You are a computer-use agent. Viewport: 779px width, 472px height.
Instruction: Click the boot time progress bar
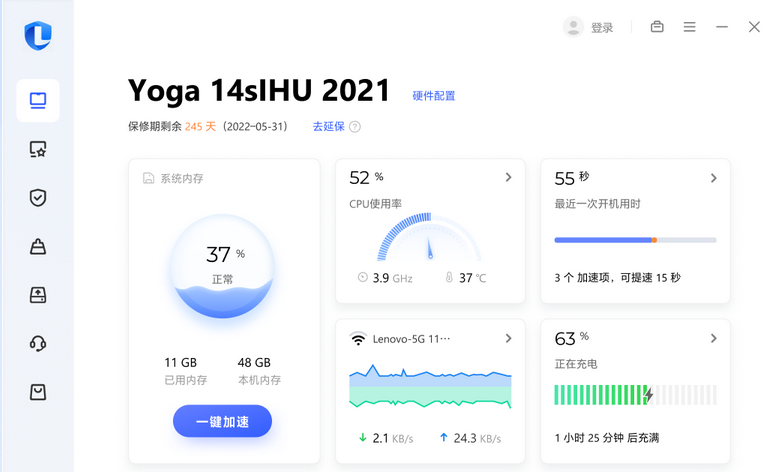click(635, 240)
